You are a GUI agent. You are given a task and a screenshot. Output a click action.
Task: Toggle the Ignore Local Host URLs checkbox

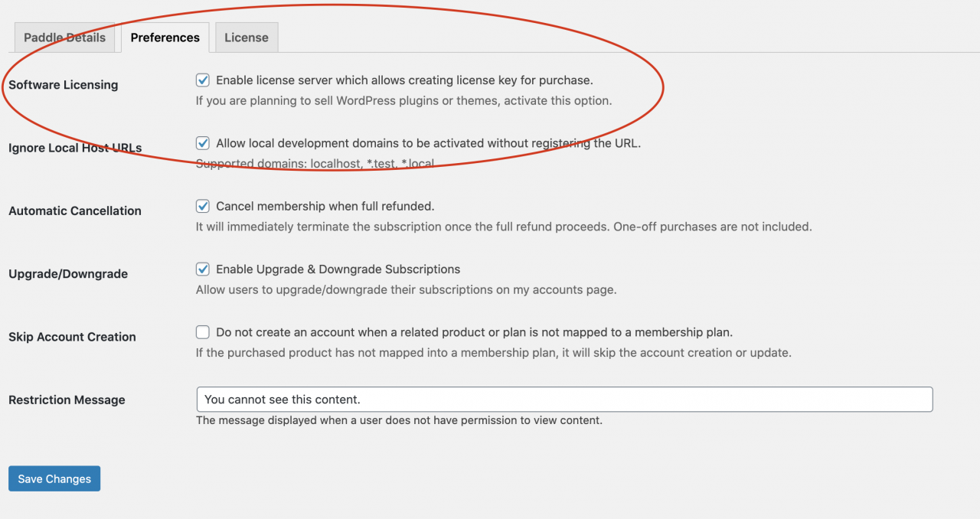click(203, 143)
